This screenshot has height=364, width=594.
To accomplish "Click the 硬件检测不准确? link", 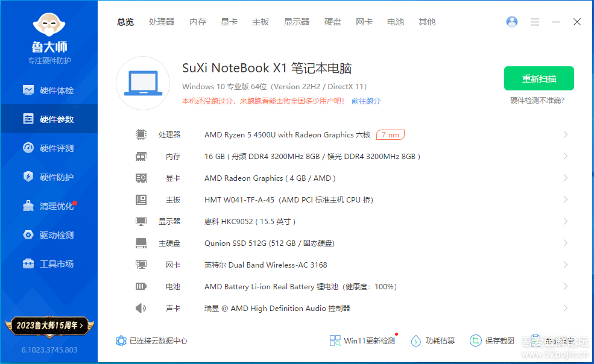I will point(537,101).
